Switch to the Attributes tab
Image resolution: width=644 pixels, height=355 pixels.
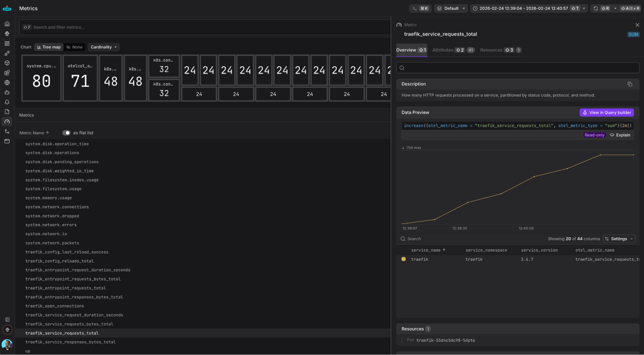tap(453, 50)
